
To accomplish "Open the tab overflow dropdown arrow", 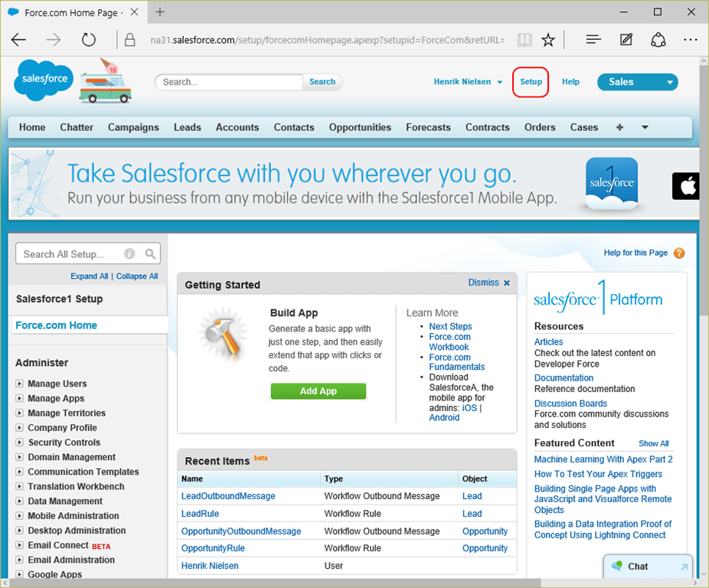I will click(645, 128).
